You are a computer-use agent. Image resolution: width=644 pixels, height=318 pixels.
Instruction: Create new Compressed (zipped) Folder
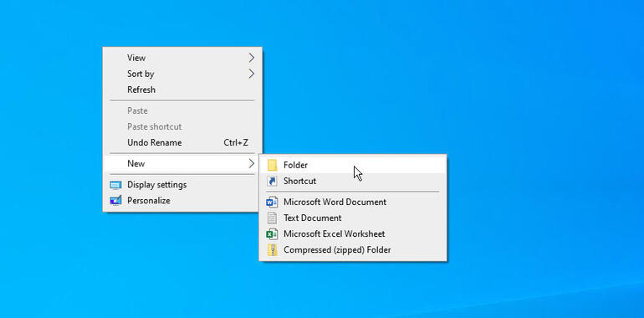pos(353,250)
